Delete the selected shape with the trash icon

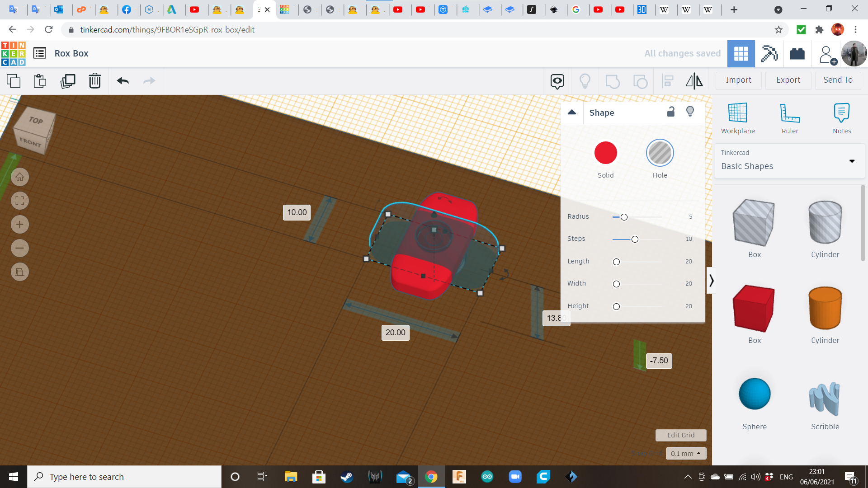point(95,81)
